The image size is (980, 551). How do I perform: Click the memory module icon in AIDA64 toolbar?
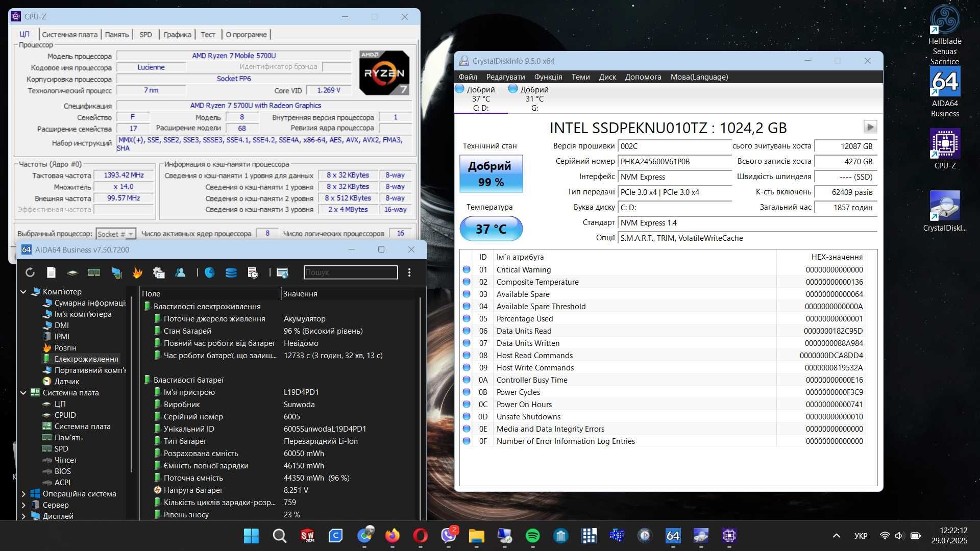(x=94, y=272)
